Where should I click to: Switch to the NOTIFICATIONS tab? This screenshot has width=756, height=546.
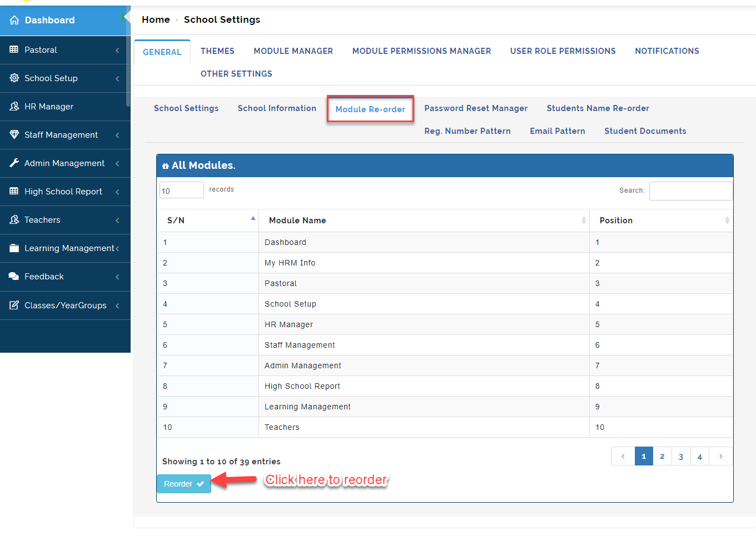tap(667, 51)
